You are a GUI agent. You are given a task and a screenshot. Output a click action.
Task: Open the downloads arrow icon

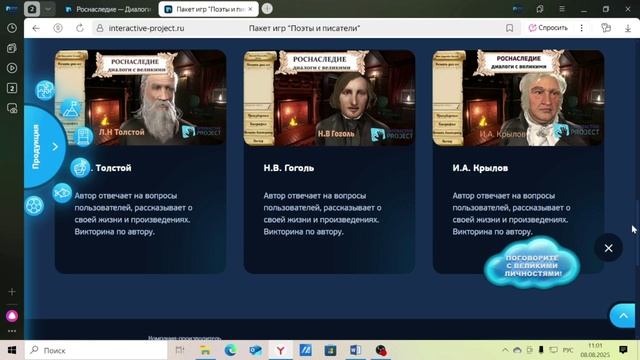(628, 28)
